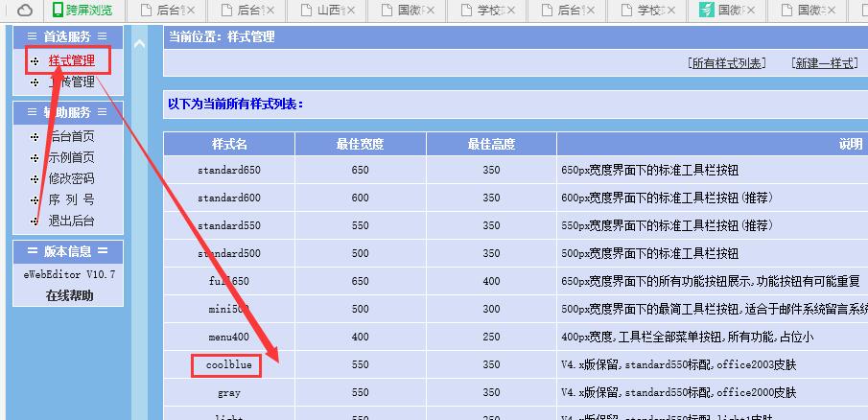The height and width of the screenshot is (420, 868).
Task: Click bullet icon beside 修改密码
Action: 35,179
